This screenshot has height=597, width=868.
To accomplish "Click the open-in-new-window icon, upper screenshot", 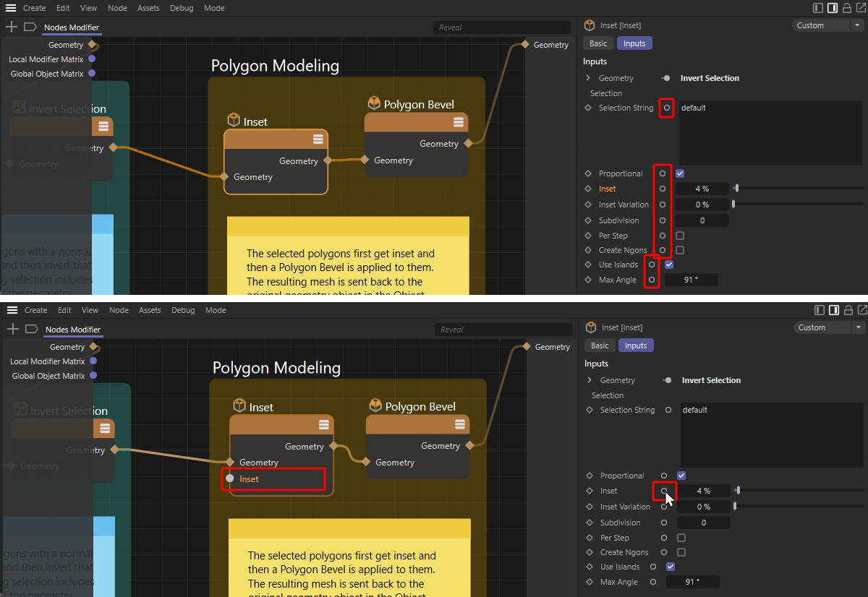I will [x=861, y=8].
